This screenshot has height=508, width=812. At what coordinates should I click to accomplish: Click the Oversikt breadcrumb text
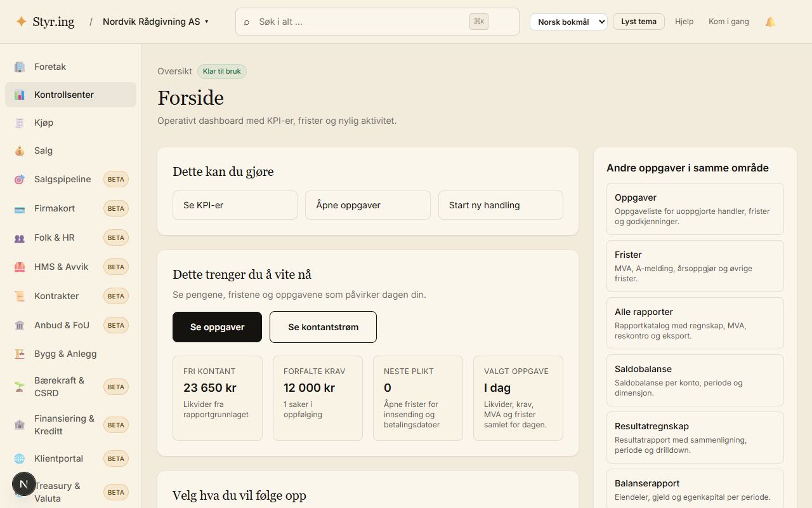[174, 71]
